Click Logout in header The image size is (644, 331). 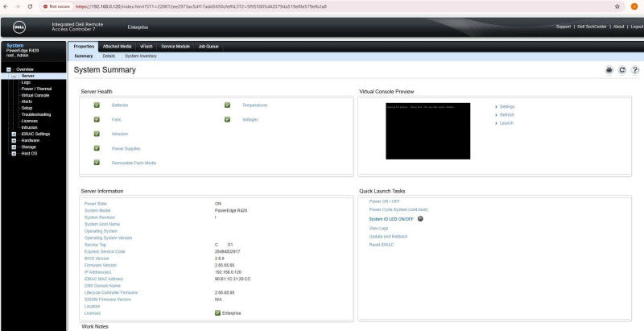[637, 27]
